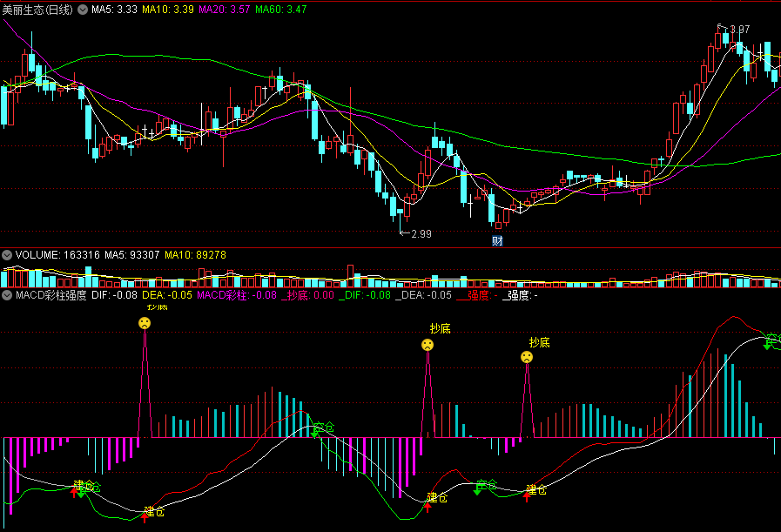Viewport: 781px width, 532px height.
Task: Click the green _DIF: -0.08 label
Action: tap(365, 295)
